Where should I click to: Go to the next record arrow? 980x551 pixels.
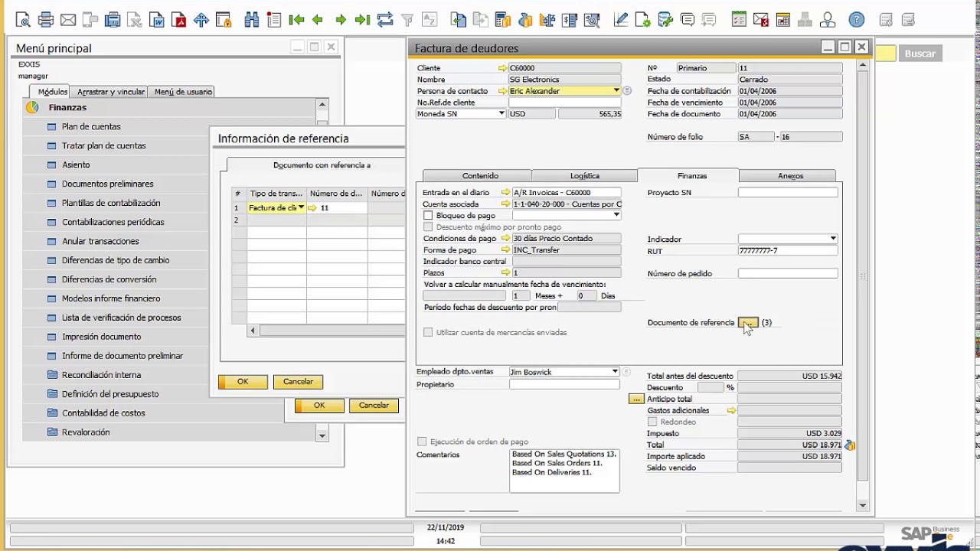coord(341,20)
